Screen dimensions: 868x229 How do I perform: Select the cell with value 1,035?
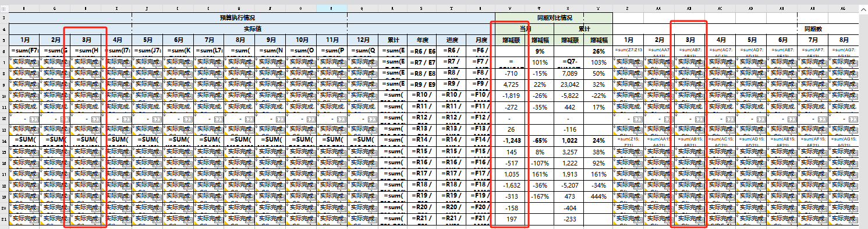click(511, 174)
